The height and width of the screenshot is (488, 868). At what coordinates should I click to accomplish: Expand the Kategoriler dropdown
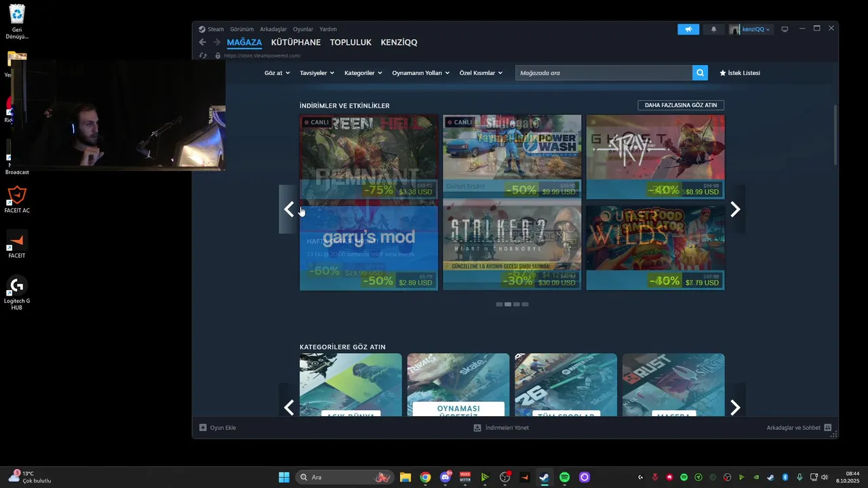[x=363, y=73]
